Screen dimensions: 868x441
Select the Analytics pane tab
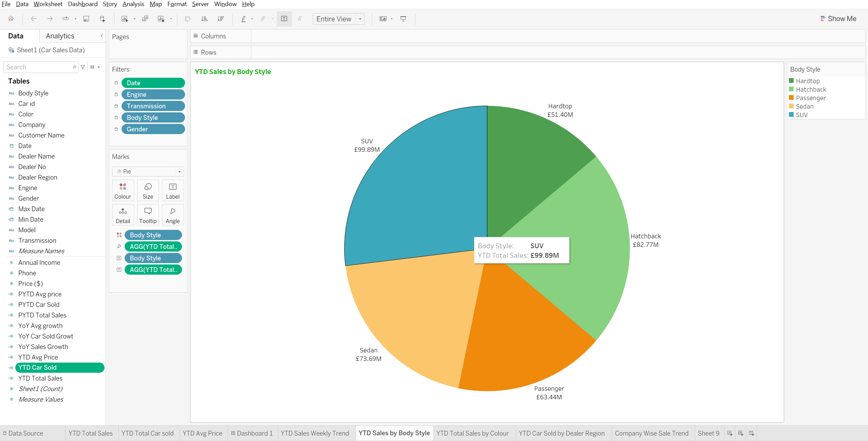coord(60,36)
